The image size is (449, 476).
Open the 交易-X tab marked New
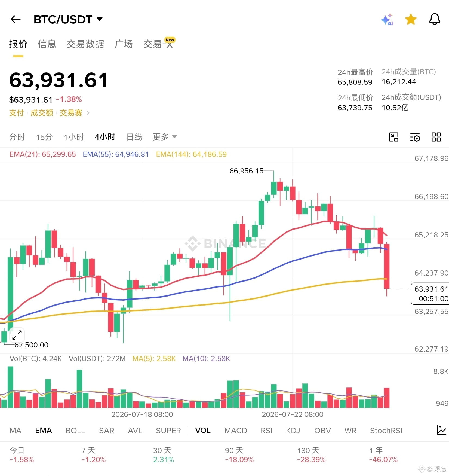[x=159, y=44]
